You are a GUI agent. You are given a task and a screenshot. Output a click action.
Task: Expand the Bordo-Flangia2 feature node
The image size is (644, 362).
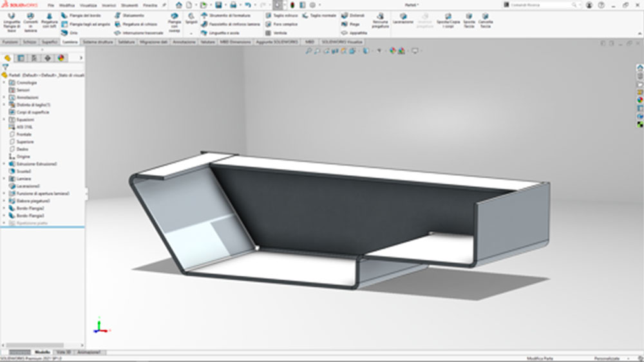[4, 208]
